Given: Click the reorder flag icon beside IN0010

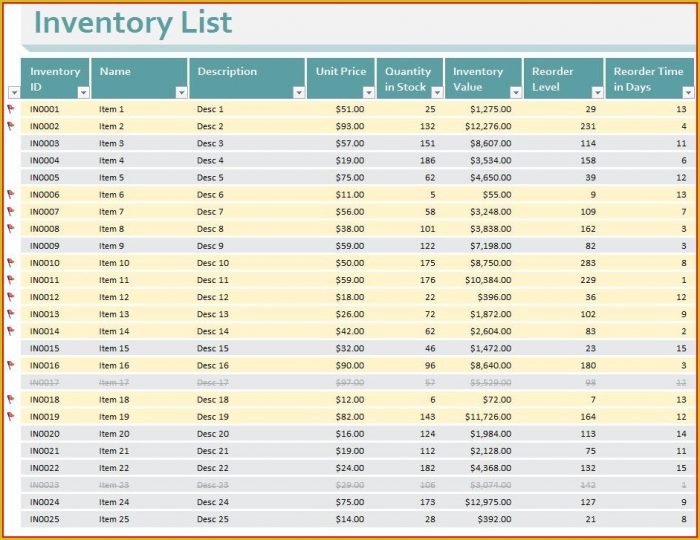Looking at the screenshot, I should (11, 262).
